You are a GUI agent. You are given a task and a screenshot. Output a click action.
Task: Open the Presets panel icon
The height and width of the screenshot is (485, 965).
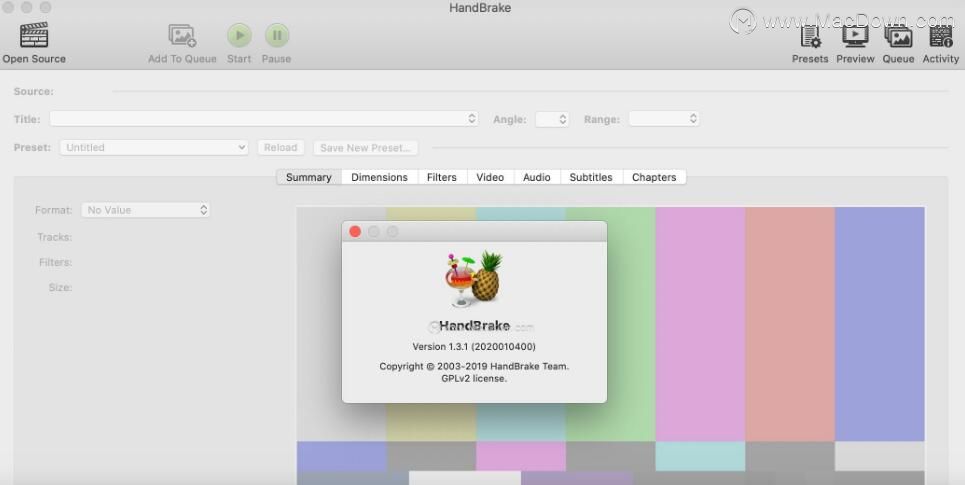click(x=810, y=36)
